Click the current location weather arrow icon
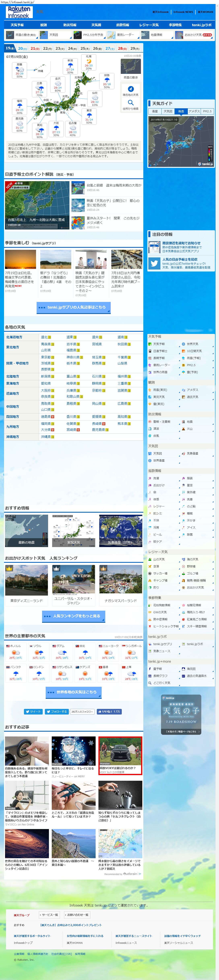Image resolution: width=219 pixels, height=980 pixels. pos(130,89)
